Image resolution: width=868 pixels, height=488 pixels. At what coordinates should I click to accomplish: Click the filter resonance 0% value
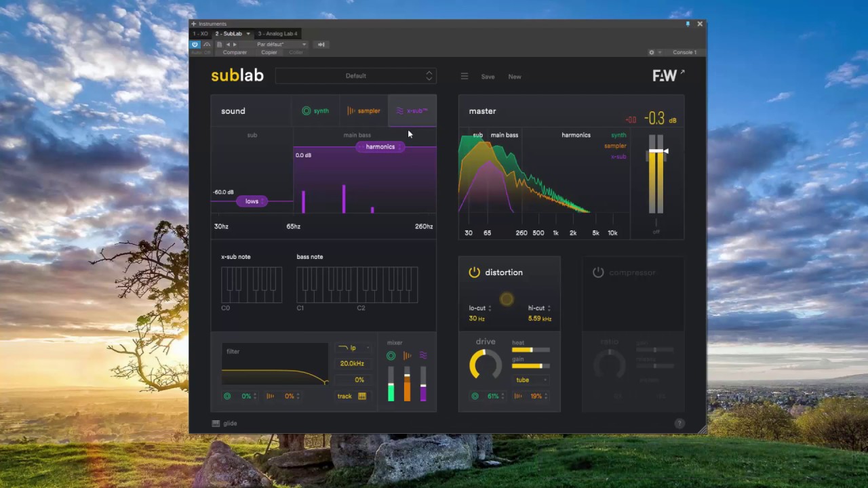click(x=353, y=380)
